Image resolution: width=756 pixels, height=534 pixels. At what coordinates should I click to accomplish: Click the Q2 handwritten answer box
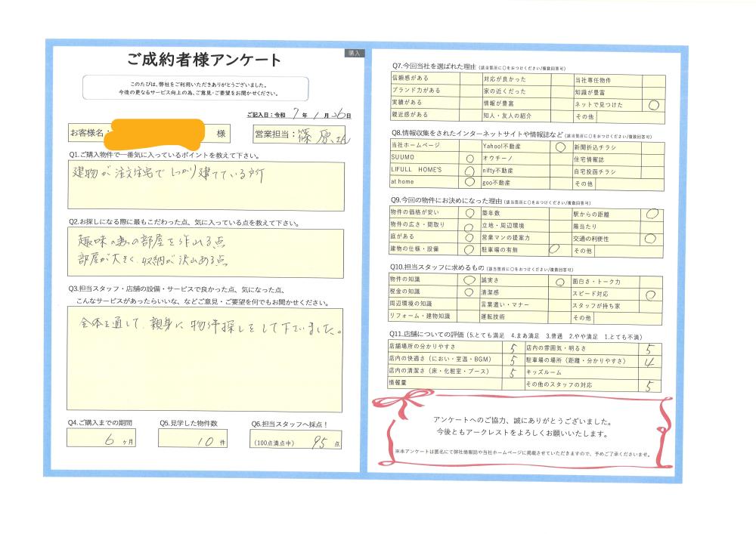206,253
